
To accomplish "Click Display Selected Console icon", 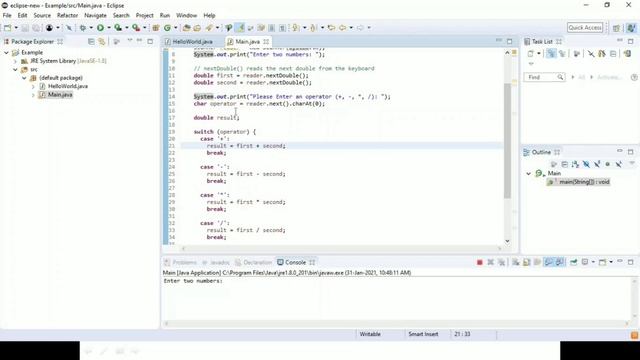I will (x=585, y=262).
